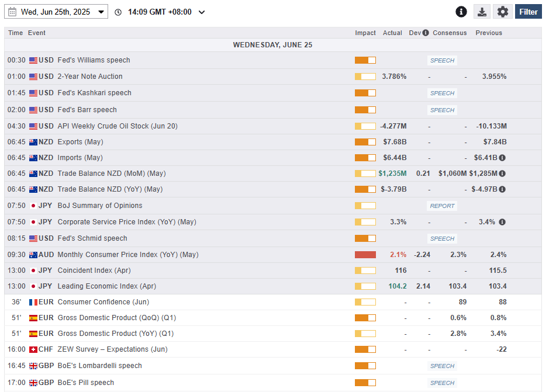Click the calendar icon in the date picker
Screen dimensions: 549x392
pyautogui.click(x=14, y=11)
